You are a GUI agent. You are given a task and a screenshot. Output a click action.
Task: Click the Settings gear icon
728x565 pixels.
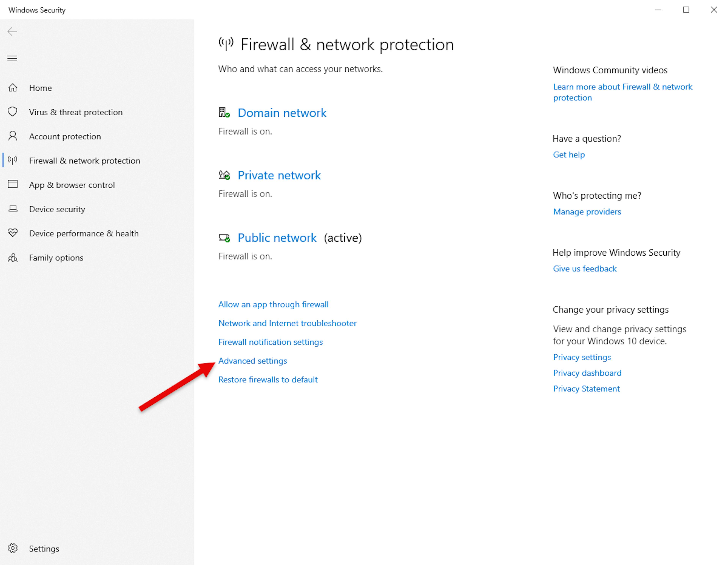point(13,548)
